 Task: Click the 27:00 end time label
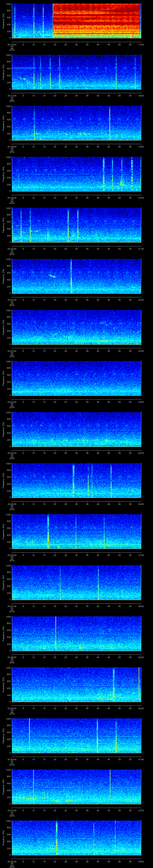(x=141, y=555)
